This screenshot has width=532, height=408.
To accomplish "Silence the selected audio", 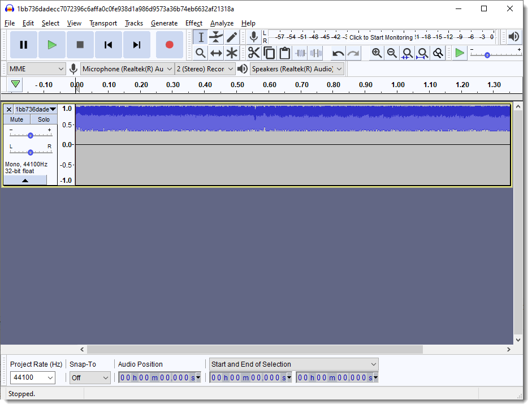I will (315, 53).
